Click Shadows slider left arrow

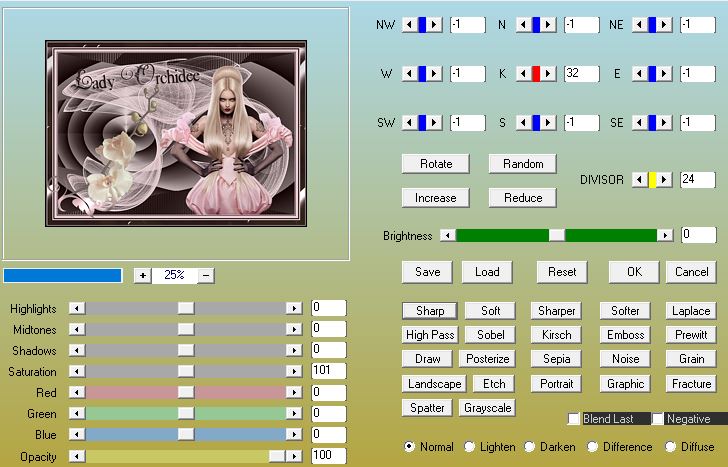coord(77,350)
